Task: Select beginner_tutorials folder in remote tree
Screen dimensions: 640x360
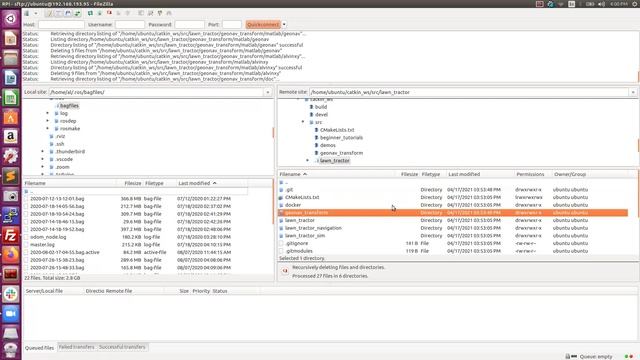Action: coord(341,138)
